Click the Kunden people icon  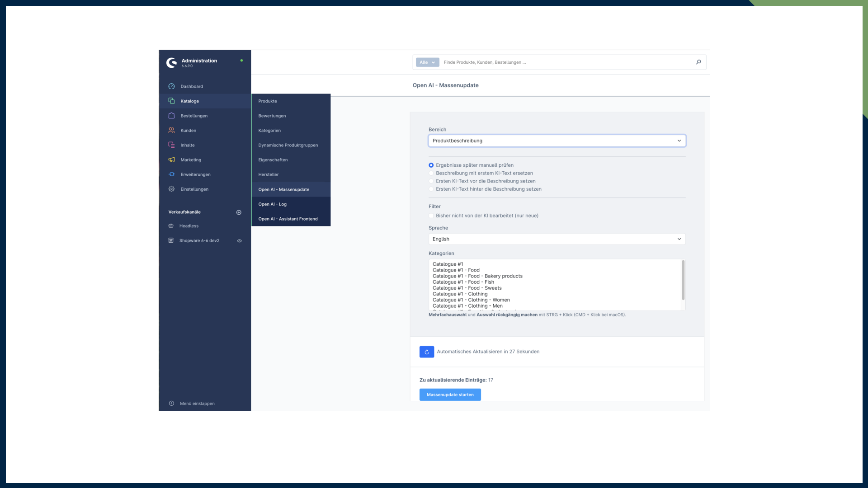171,130
